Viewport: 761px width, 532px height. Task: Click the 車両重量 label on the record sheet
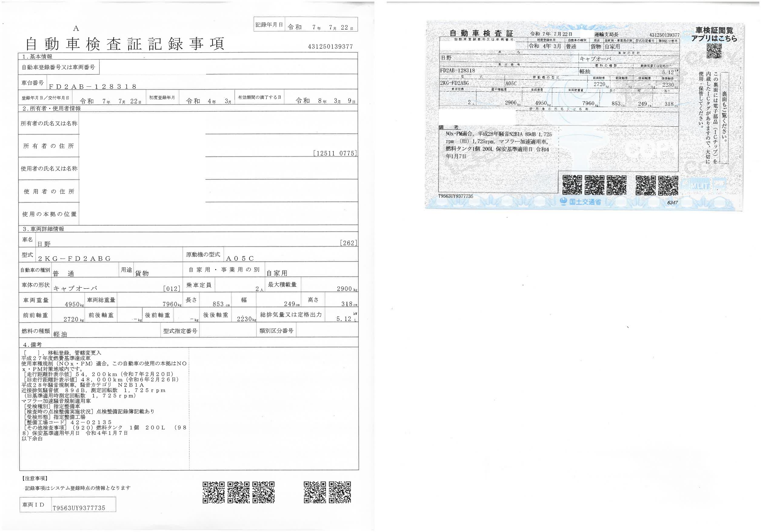click(36, 300)
